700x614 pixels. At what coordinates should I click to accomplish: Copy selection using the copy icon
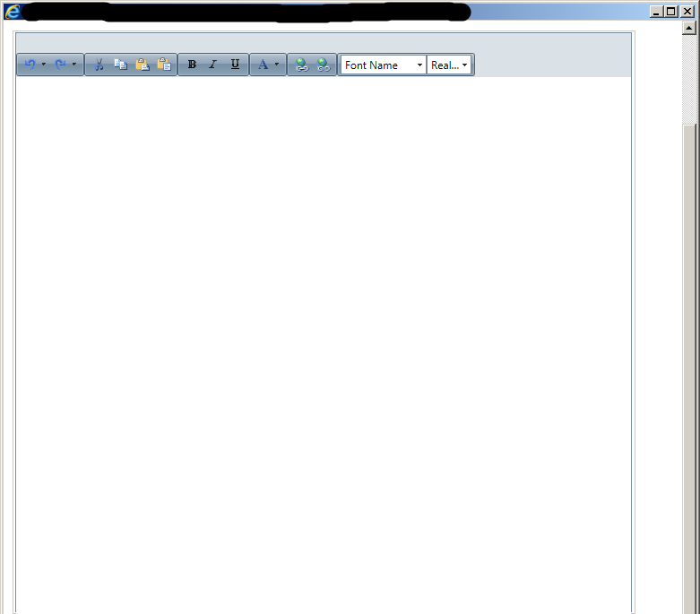pyautogui.click(x=120, y=65)
